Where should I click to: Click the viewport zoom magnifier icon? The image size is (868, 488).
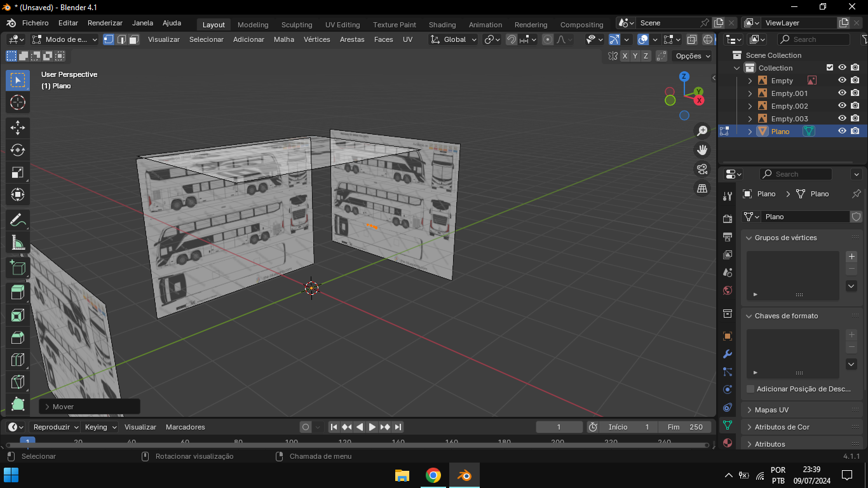pyautogui.click(x=702, y=131)
